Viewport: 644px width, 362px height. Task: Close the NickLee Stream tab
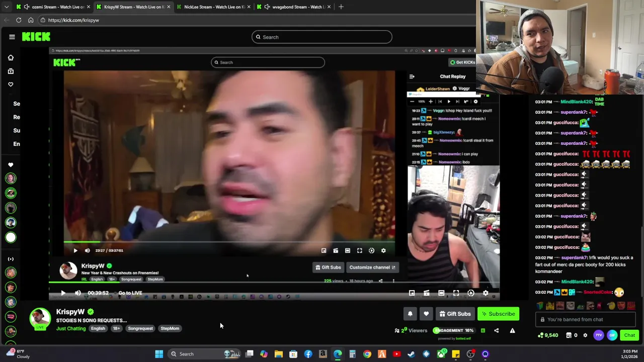tap(249, 7)
